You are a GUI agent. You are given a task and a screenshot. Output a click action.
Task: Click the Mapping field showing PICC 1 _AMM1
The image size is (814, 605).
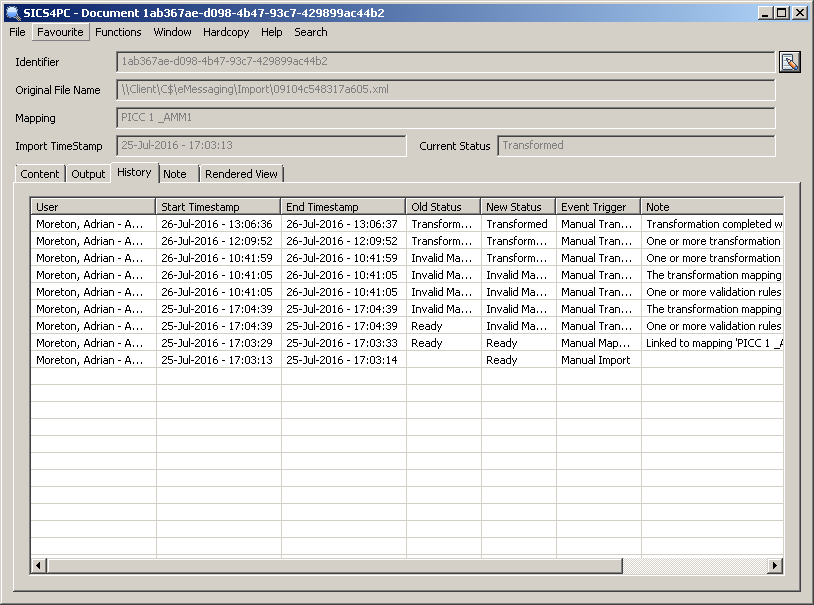[445, 118]
